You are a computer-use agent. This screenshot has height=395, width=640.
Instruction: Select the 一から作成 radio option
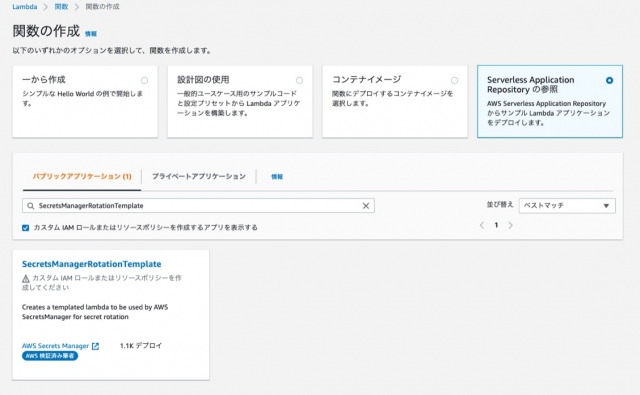144,80
